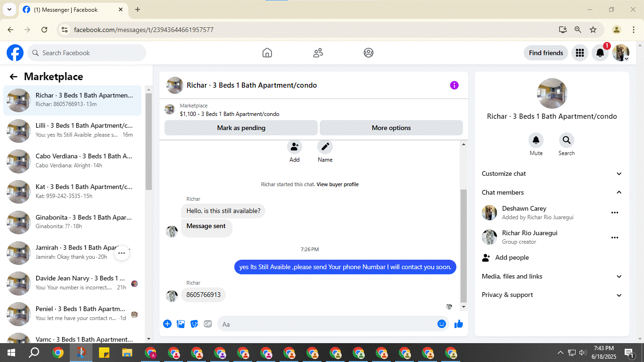
Task: Open options for Deshawn Carey member
Action: 615,213
